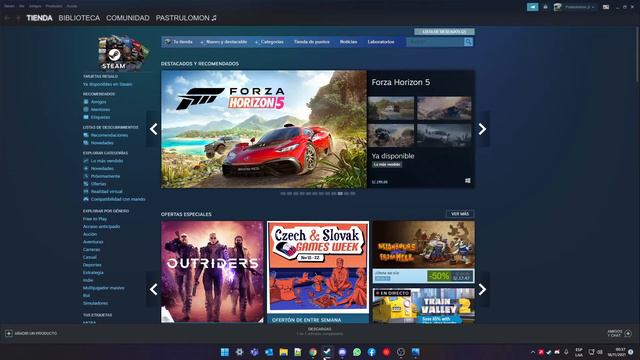The height and width of the screenshot is (360, 640).
Task: Open Realidad virtual category link
Action: [106, 191]
